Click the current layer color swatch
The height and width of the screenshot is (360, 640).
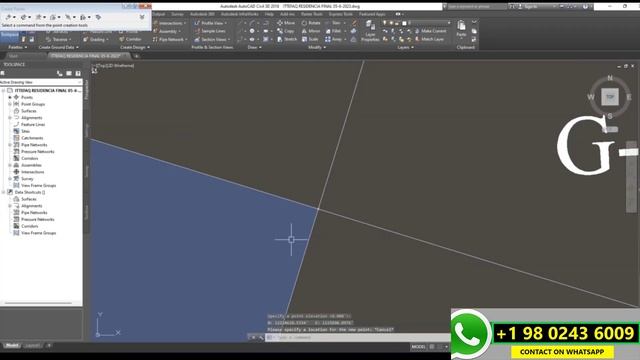pos(404,23)
